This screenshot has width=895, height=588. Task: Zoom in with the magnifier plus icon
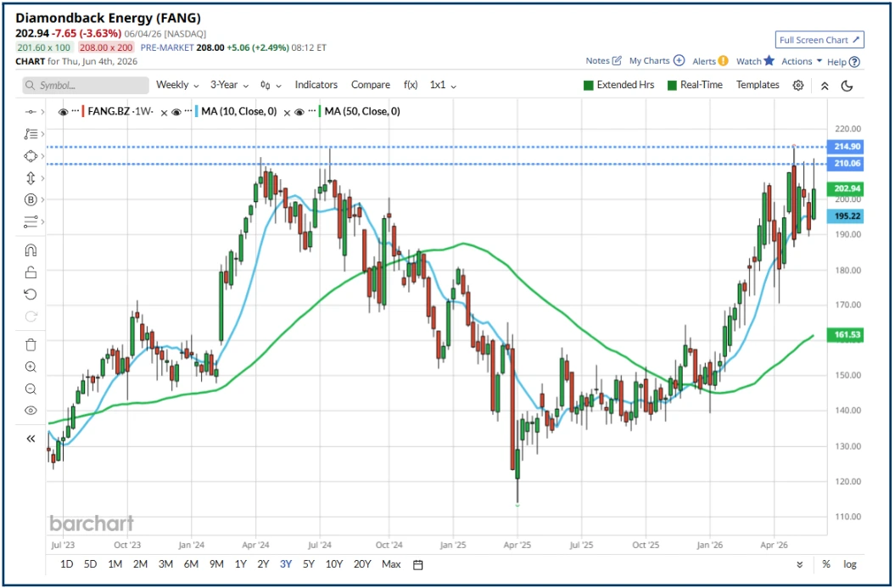tap(31, 367)
